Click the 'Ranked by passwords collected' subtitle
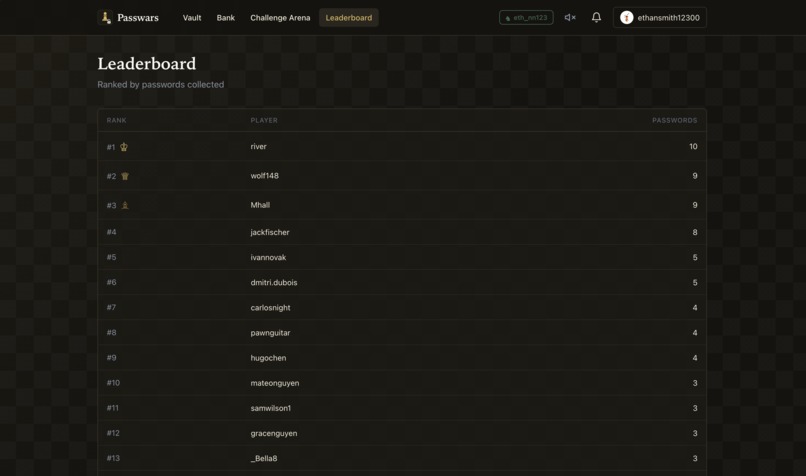This screenshot has width=806, height=476. pos(161,85)
